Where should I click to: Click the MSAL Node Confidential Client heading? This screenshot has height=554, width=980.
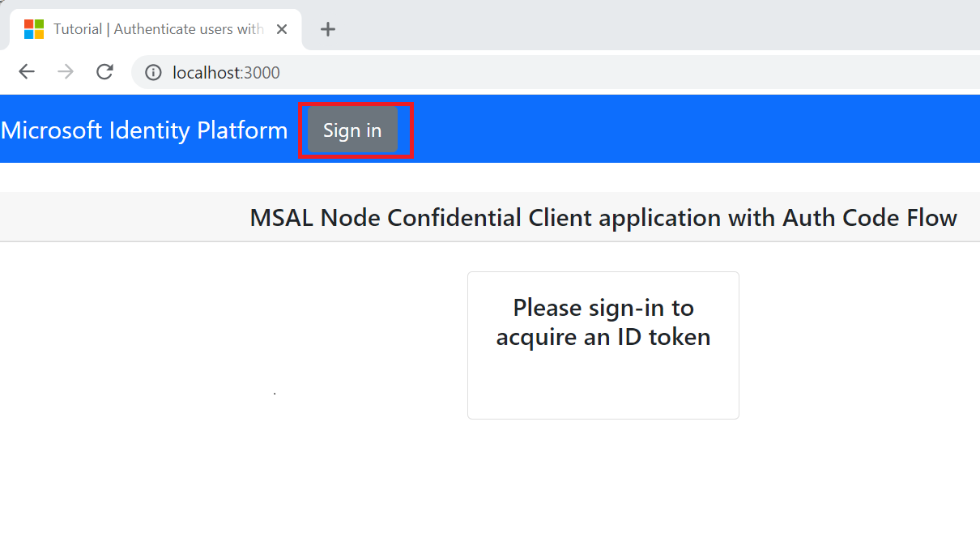pyautogui.click(x=603, y=217)
